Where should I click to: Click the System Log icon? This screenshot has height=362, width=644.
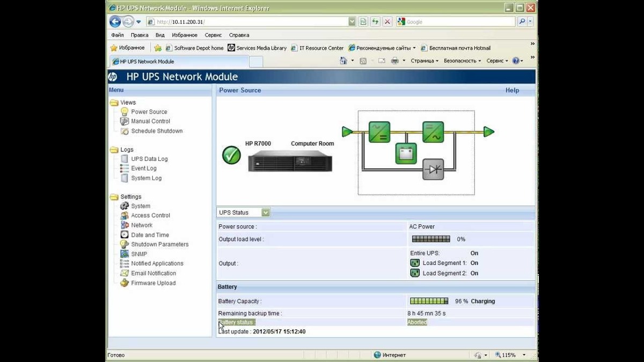pos(125,178)
